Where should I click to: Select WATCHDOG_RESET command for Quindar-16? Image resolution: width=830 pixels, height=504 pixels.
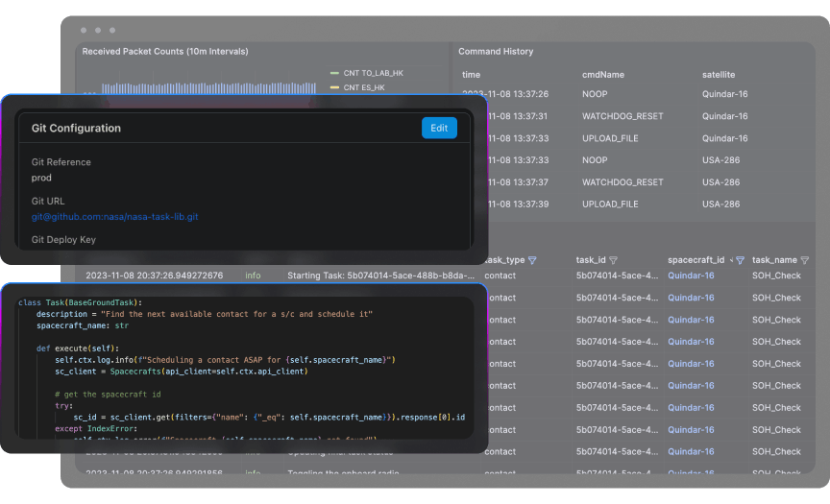coord(622,116)
